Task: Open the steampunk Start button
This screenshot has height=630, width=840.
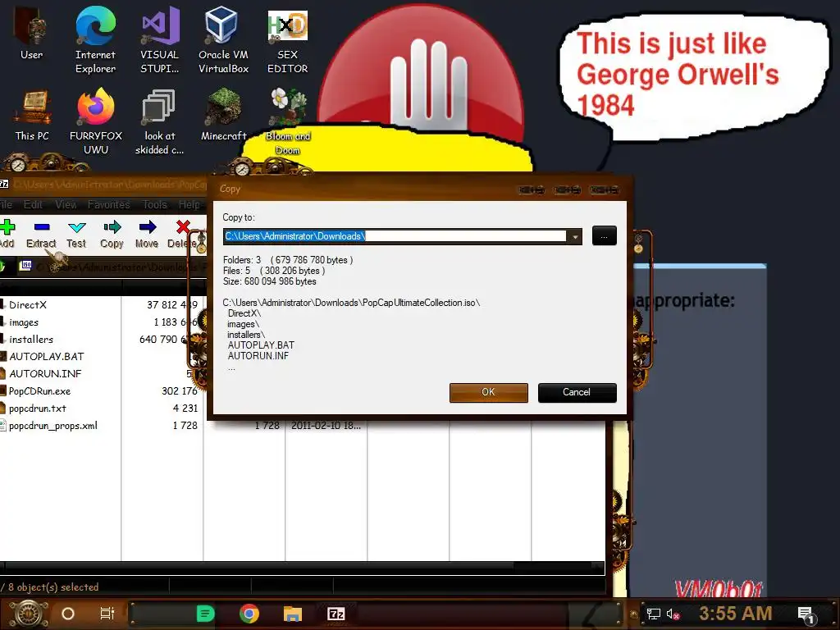Action: coord(28,614)
